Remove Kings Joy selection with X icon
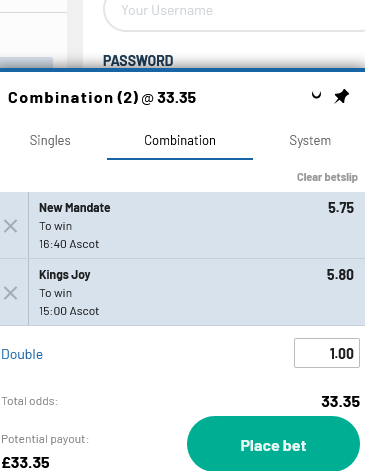 tap(11, 293)
